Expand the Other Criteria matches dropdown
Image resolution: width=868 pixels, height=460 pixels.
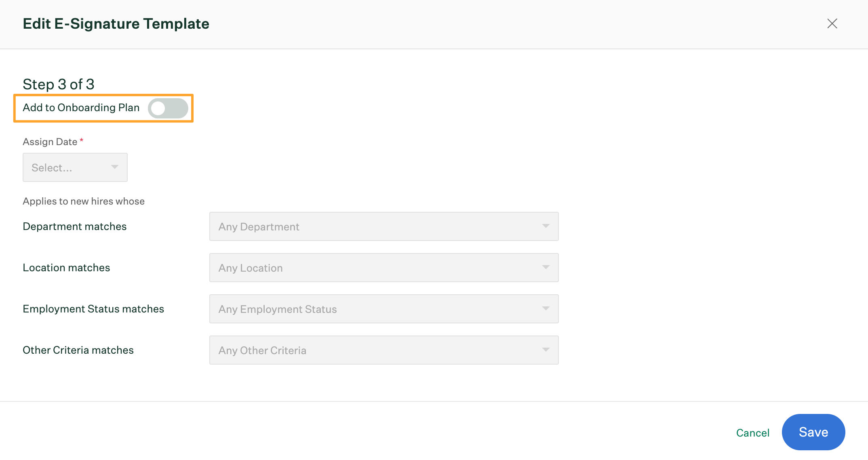(546, 350)
